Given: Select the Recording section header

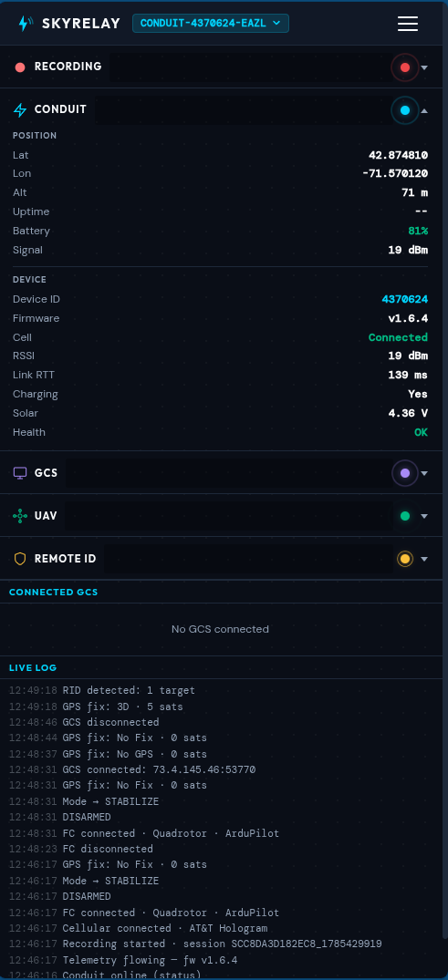Looking at the screenshot, I should (x=221, y=67).
